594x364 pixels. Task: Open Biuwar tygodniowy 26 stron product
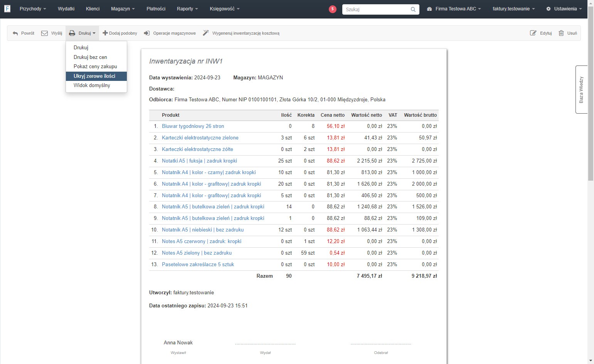[193, 126]
